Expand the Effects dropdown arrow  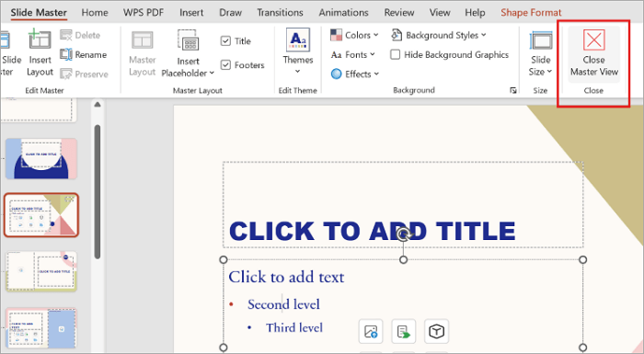point(376,74)
